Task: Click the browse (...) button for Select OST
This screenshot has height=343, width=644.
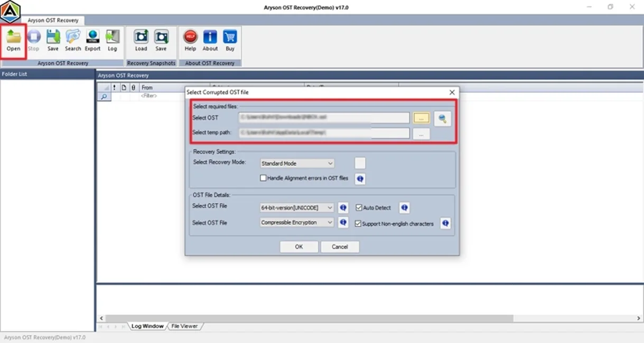Action: tap(421, 118)
